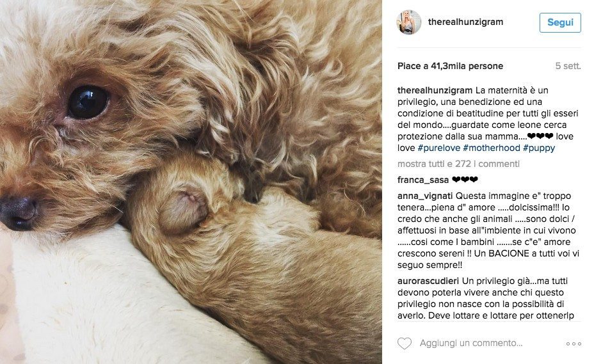594x364 pixels.
Task: Click the heart like icon
Action: pos(404,344)
